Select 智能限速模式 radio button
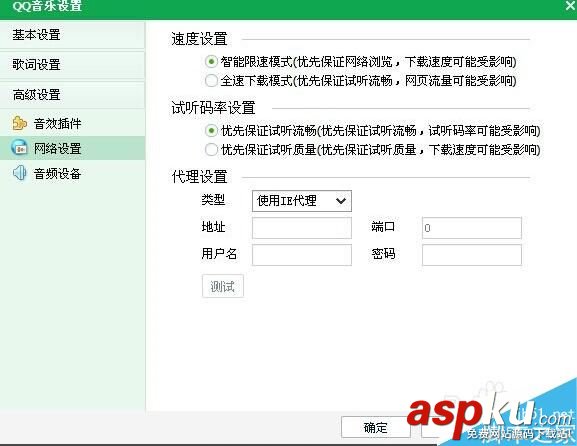This screenshot has width=577, height=446. (211, 61)
